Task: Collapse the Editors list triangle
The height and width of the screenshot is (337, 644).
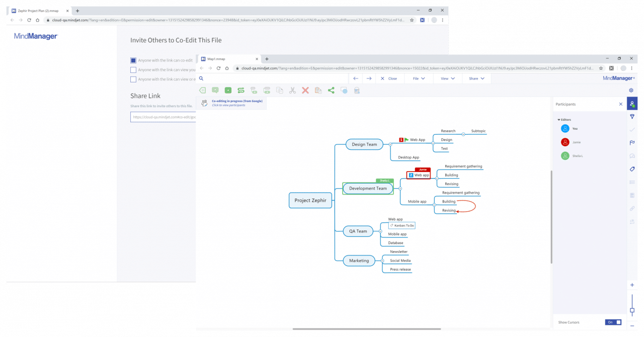Action: pos(558,120)
